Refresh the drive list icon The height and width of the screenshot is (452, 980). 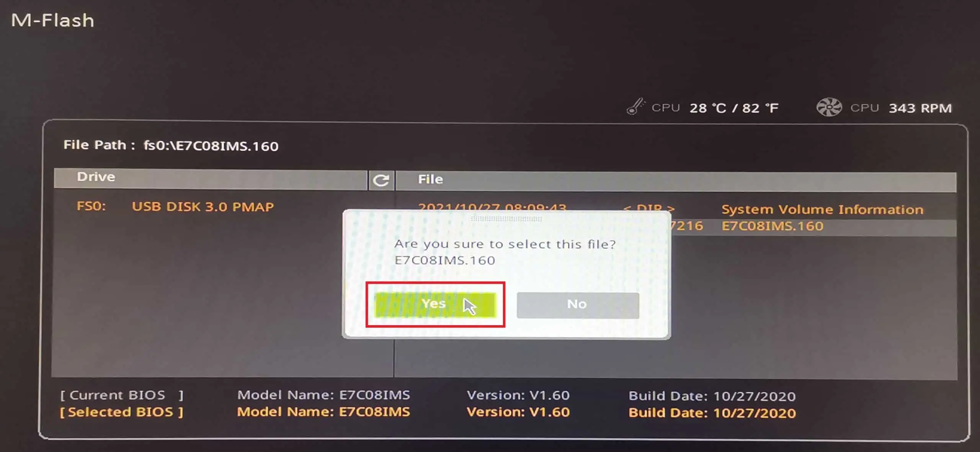coord(381,180)
